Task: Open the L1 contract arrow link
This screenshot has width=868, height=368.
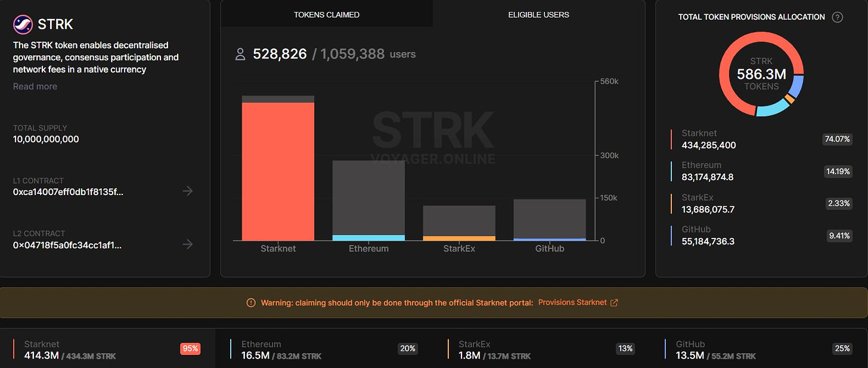Action: (x=187, y=191)
